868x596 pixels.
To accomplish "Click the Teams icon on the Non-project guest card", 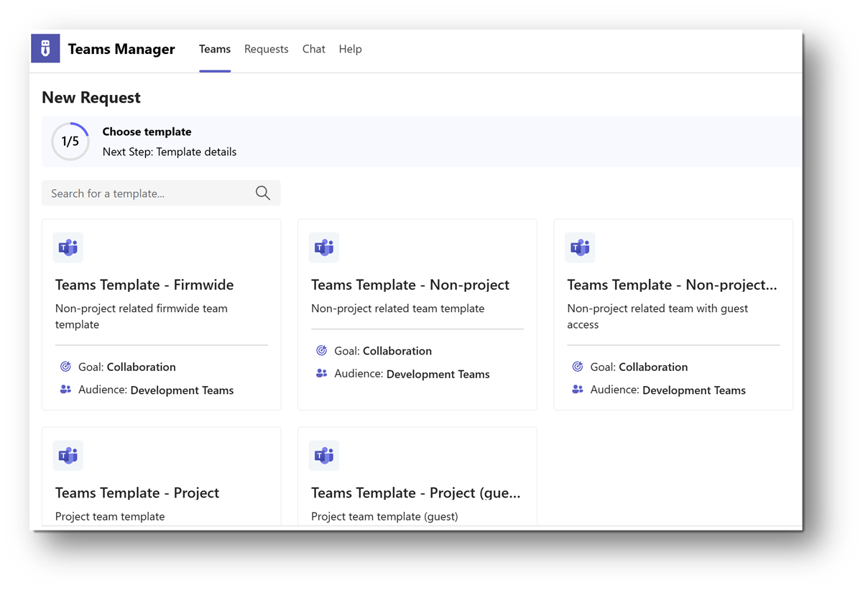I will tap(580, 247).
